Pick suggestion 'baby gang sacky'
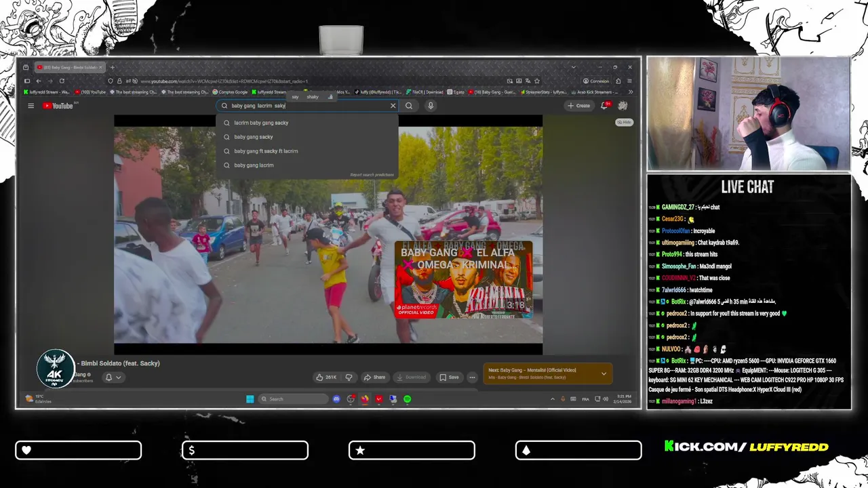This screenshot has width=868, height=488. coord(307,137)
